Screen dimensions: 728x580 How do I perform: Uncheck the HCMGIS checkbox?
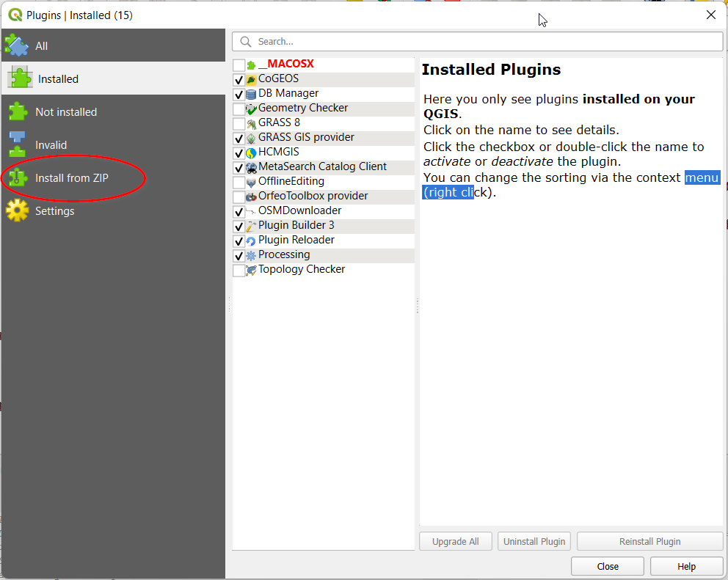[239, 153]
